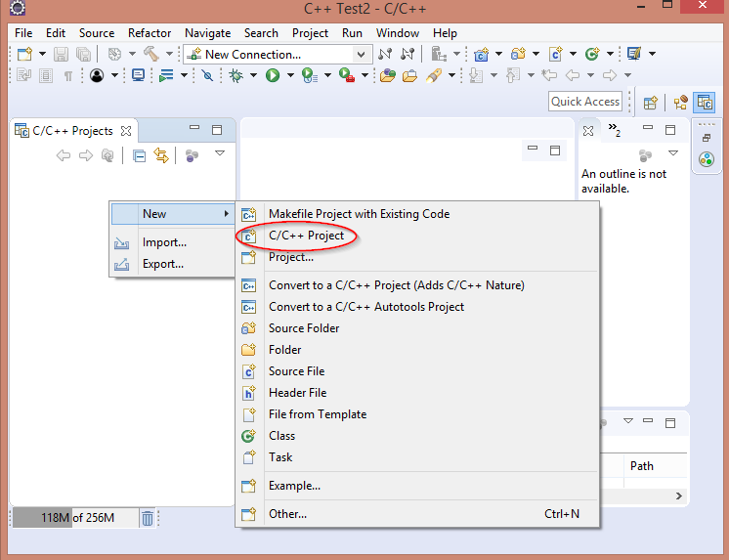Click the Debug bug icon
Image resolution: width=729 pixels, height=560 pixels.
tap(236, 75)
